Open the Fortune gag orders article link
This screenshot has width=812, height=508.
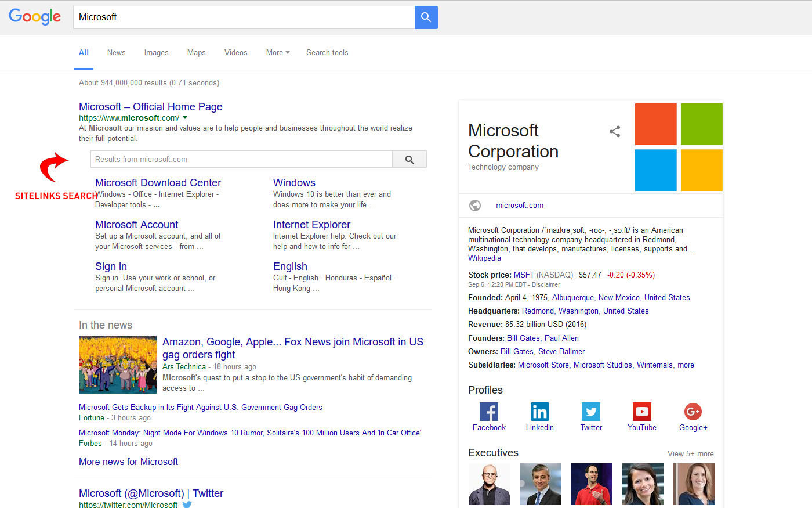[201, 408]
